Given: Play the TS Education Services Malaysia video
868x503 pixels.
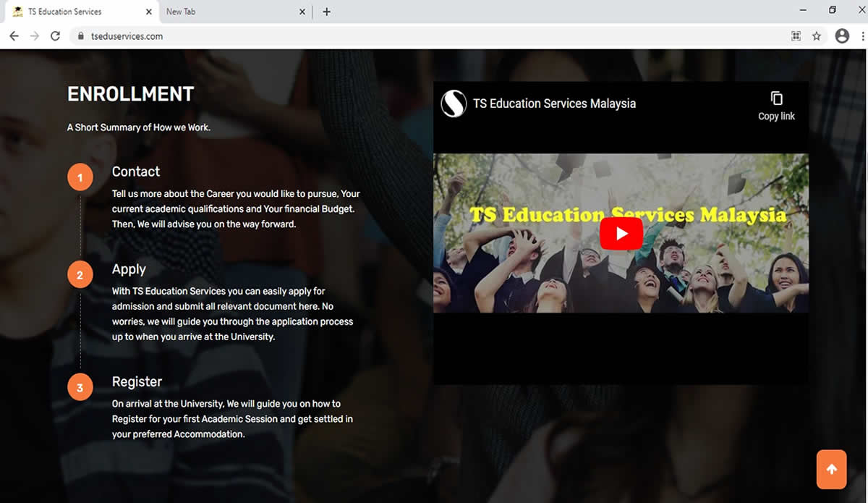Looking at the screenshot, I should click(x=621, y=232).
